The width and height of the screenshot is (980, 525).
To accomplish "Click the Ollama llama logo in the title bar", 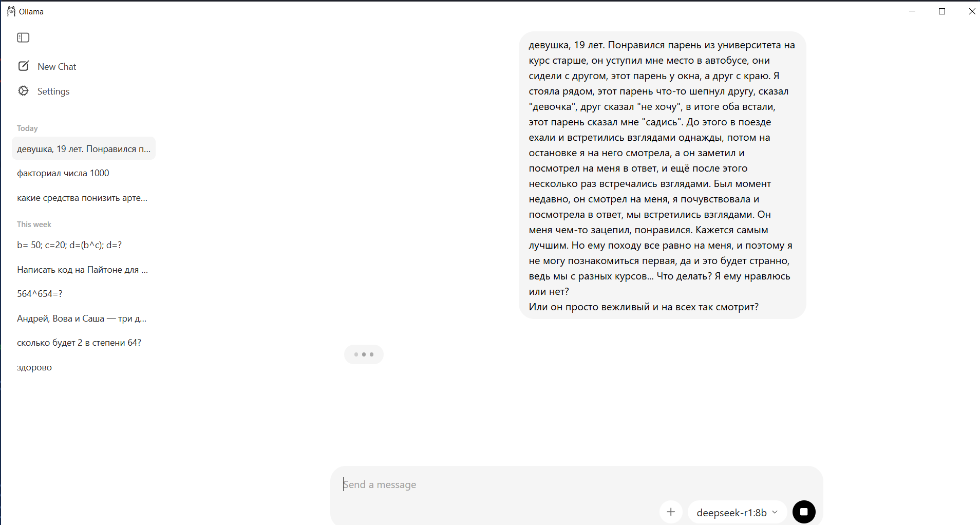I will click(x=11, y=11).
